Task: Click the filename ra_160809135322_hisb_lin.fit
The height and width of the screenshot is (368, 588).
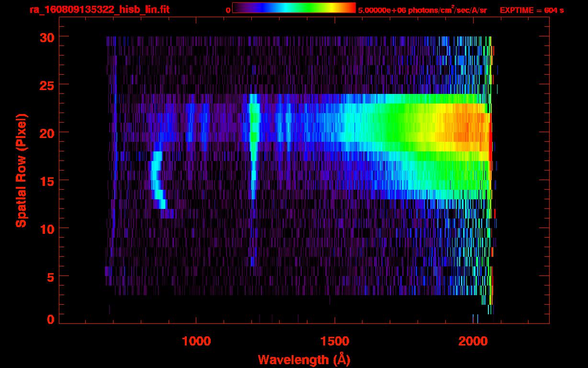Action: pos(99,10)
